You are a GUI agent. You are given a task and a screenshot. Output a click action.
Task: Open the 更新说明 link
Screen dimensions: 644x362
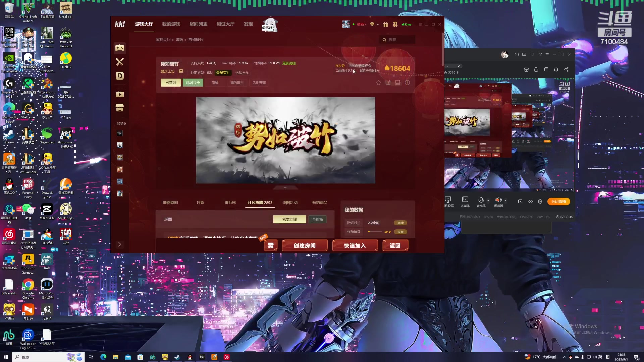(x=289, y=63)
